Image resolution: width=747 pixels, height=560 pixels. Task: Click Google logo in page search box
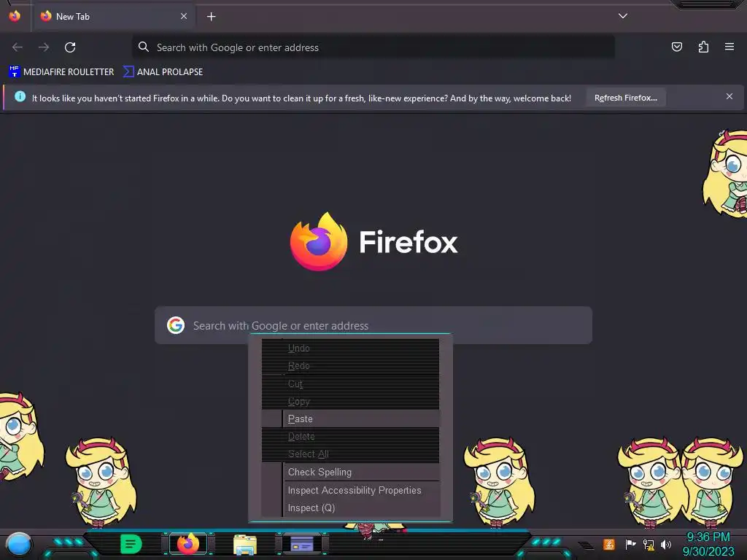pyautogui.click(x=176, y=325)
